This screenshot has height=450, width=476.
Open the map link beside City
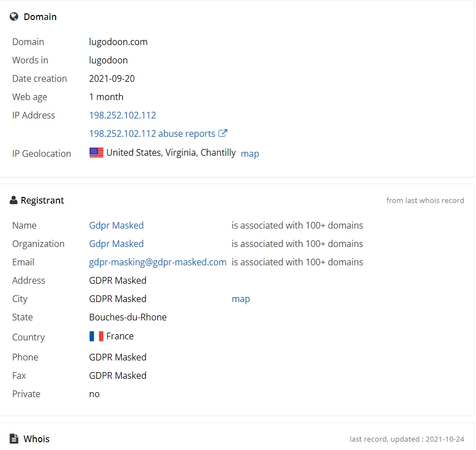241,299
